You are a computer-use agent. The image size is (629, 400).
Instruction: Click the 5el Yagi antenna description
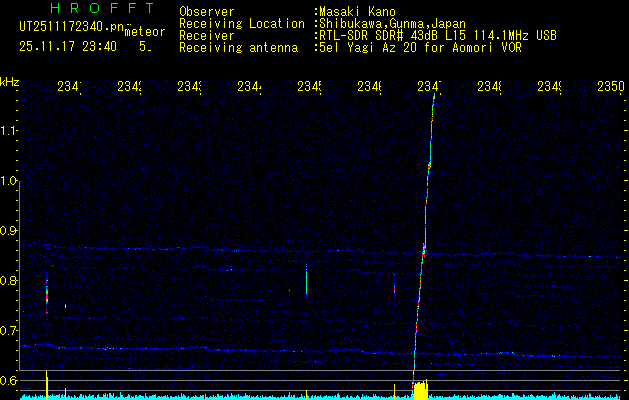419,46
